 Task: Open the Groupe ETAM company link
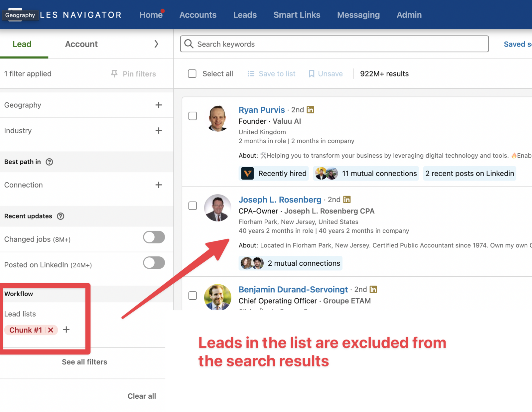tap(347, 301)
